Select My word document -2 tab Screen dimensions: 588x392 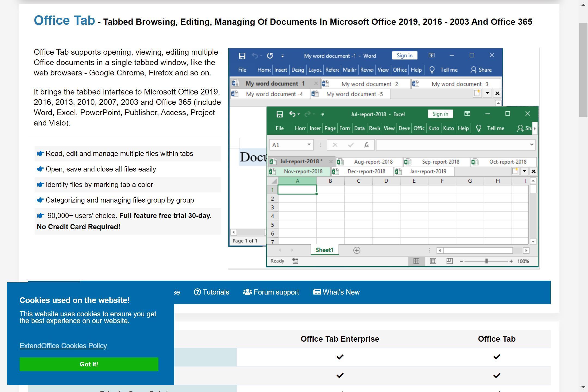tap(366, 84)
